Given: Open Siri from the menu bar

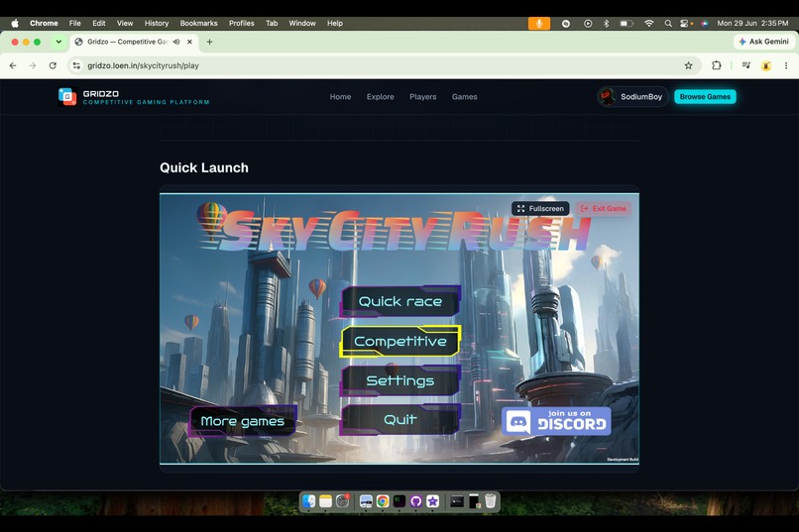Looking at the screenshot, I should (x=704, y=24).
